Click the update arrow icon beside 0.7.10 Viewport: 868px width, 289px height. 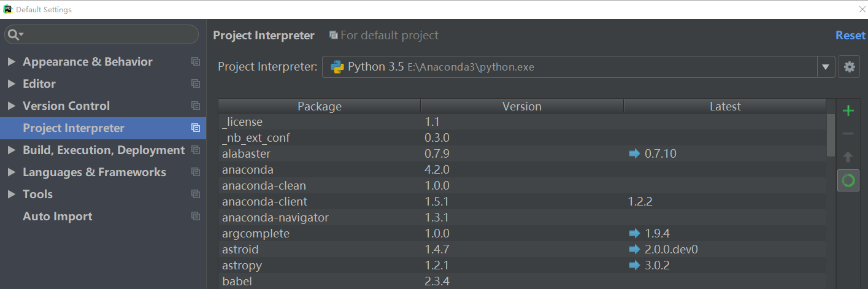[x=634, y=153]
